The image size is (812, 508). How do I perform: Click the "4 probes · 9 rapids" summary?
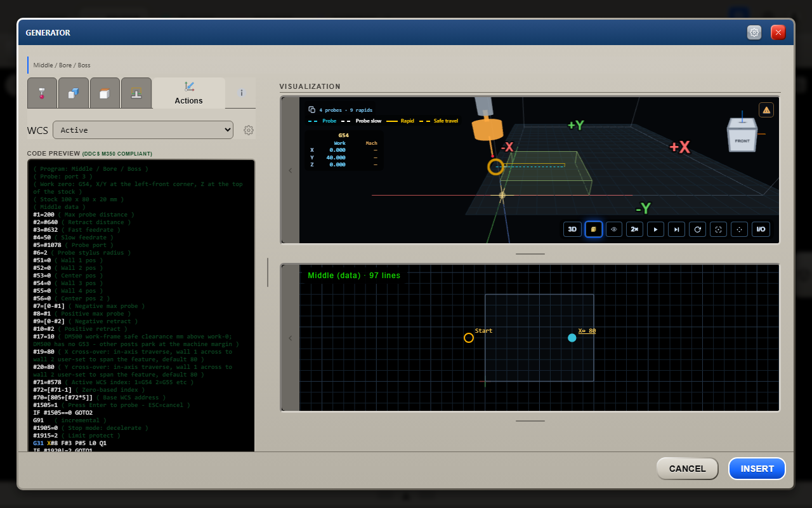(x=346, y=110)
